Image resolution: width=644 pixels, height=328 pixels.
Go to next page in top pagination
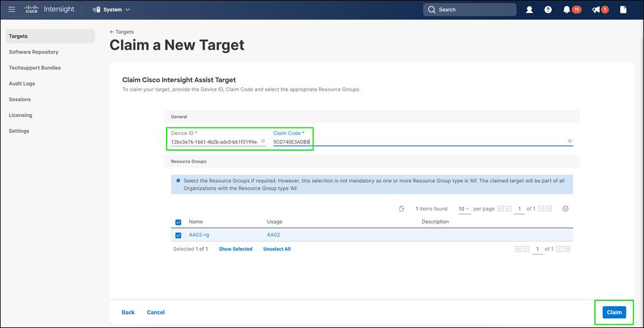(x=541, y=209)
